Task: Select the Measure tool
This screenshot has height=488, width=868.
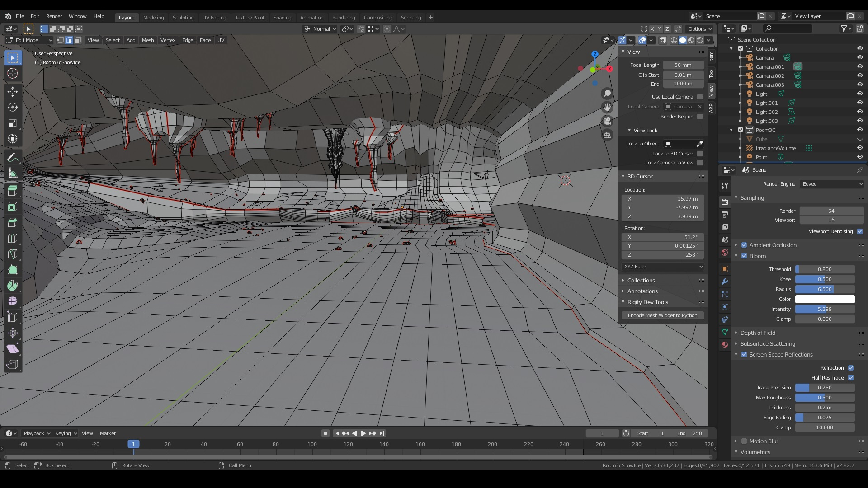Action: click(x=13, y=174)
